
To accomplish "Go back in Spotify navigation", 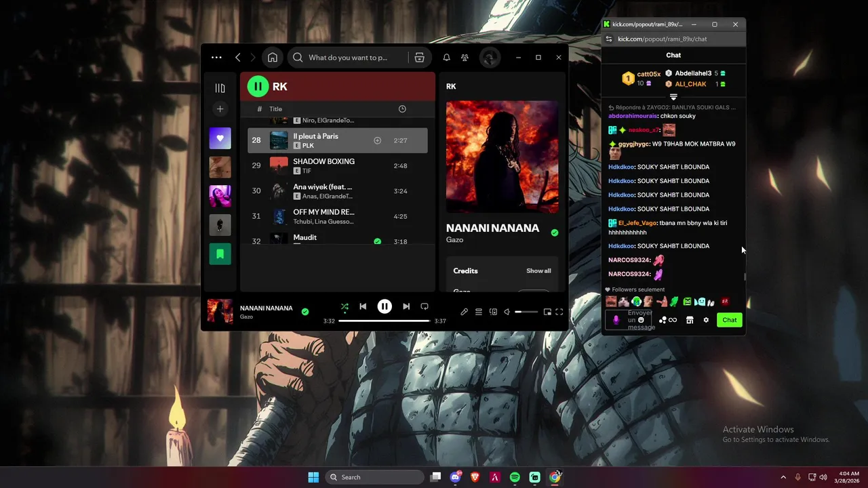I will [238, 58].
